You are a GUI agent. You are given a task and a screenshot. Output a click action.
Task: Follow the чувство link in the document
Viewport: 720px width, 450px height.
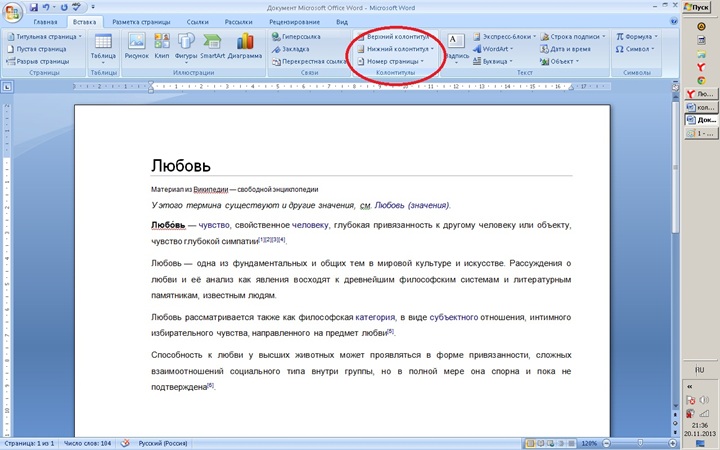tap(214, 225)
